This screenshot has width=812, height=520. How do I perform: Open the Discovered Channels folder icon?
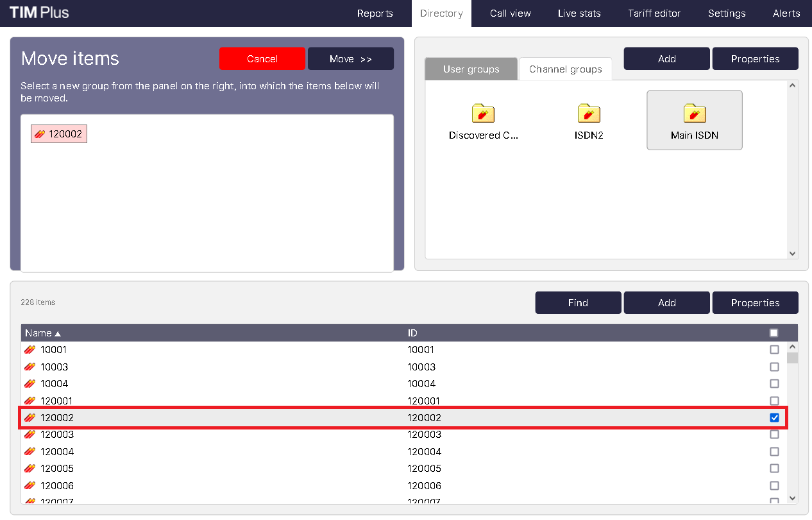pyautogui.click(x=483, y=114)
